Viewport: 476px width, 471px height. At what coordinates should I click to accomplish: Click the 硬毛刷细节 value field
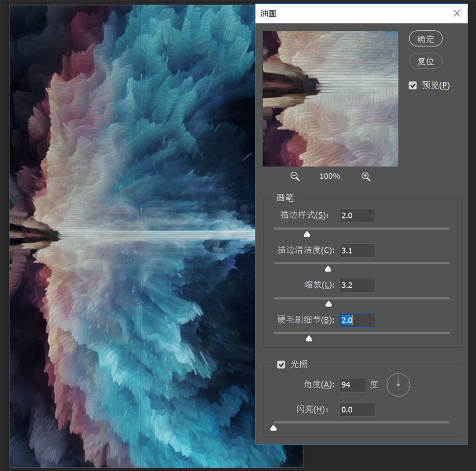tap(357, 320)
